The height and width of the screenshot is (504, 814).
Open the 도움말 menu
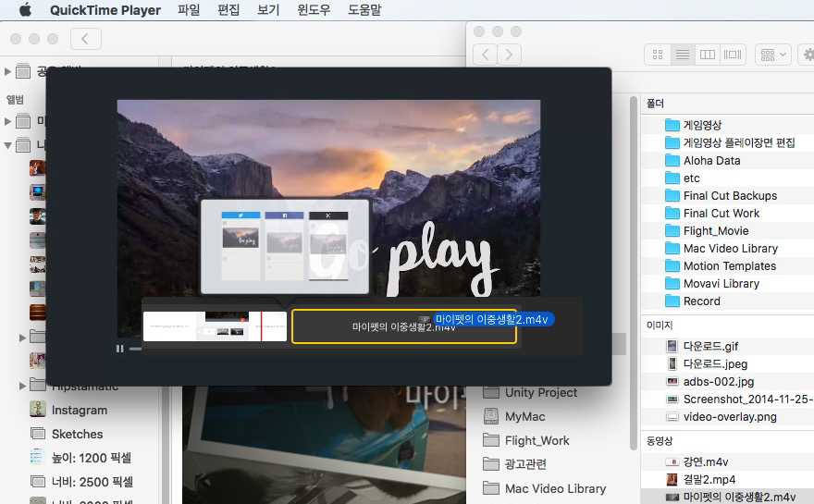click(x=364, y=10)
